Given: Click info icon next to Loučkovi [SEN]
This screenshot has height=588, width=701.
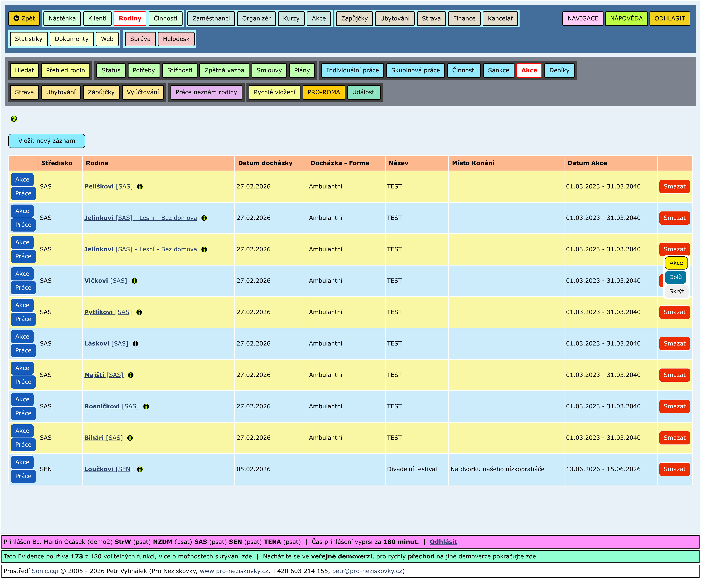Looking at the screenshot, I should [140, 469].
